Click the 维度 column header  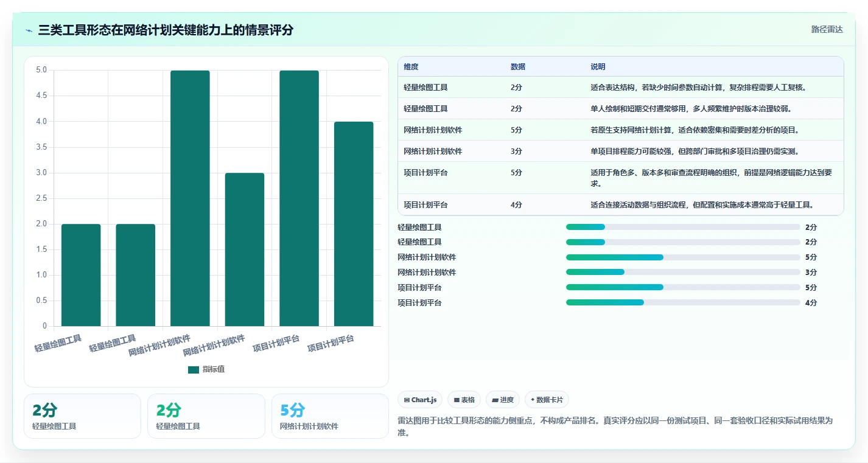tap(411, 67)
